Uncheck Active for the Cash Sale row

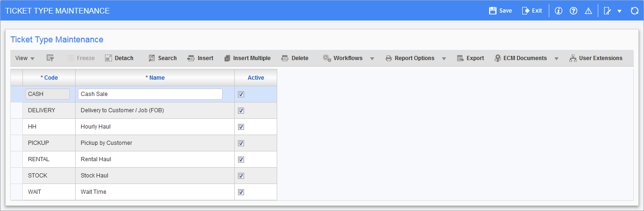pyautogui.click(x=241, y=94)
